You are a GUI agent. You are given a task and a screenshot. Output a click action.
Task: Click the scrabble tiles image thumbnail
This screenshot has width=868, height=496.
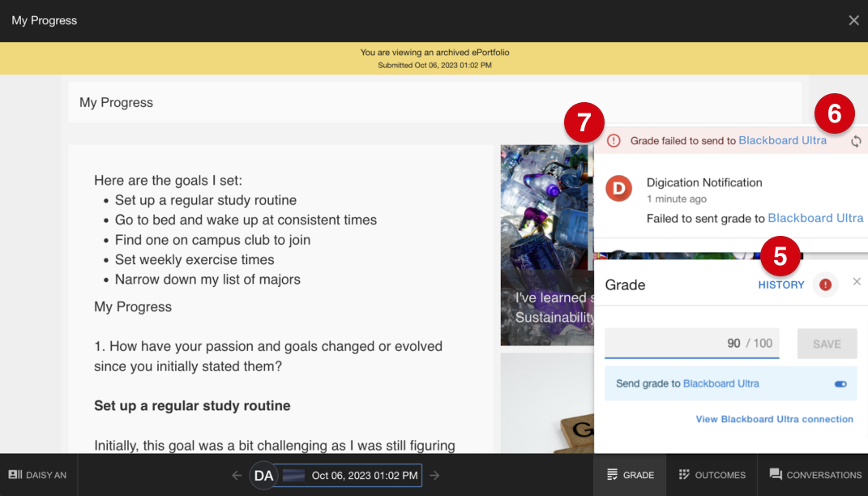coord(547,404)
